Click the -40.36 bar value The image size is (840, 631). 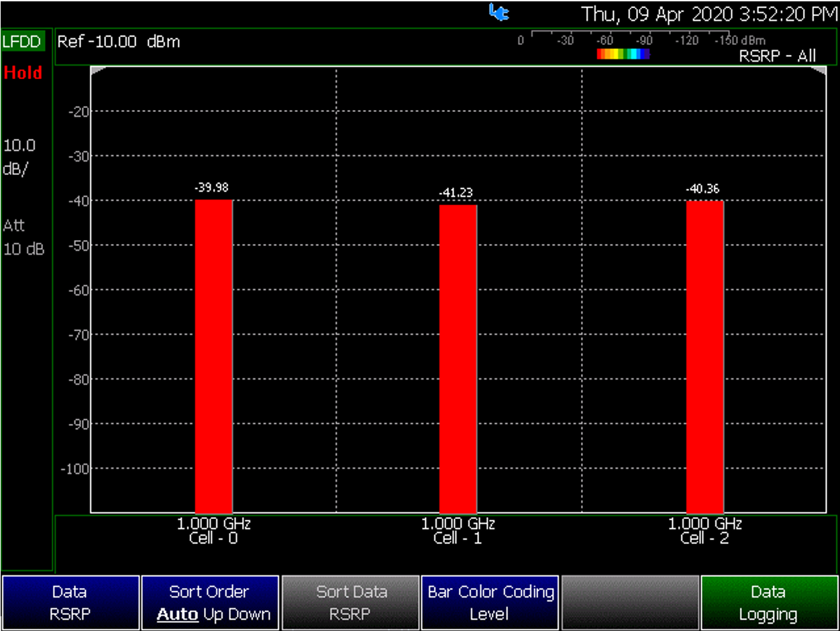[702, 189]
